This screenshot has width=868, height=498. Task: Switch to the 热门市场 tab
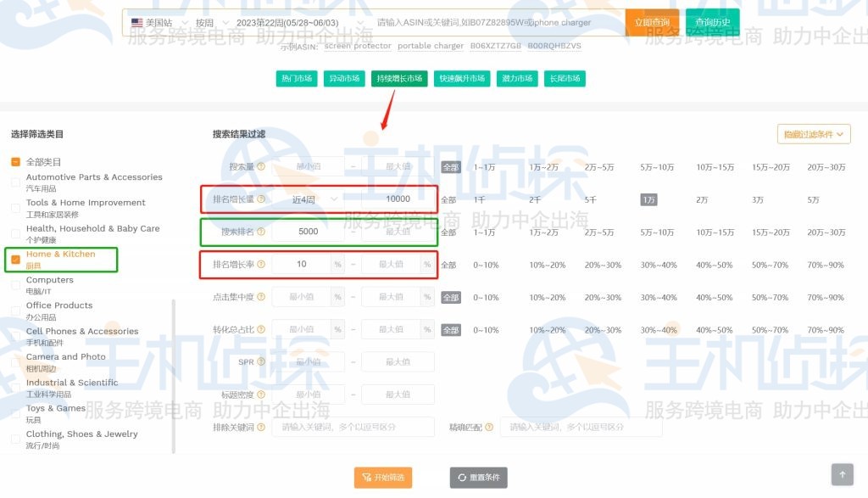coord(296,78)
